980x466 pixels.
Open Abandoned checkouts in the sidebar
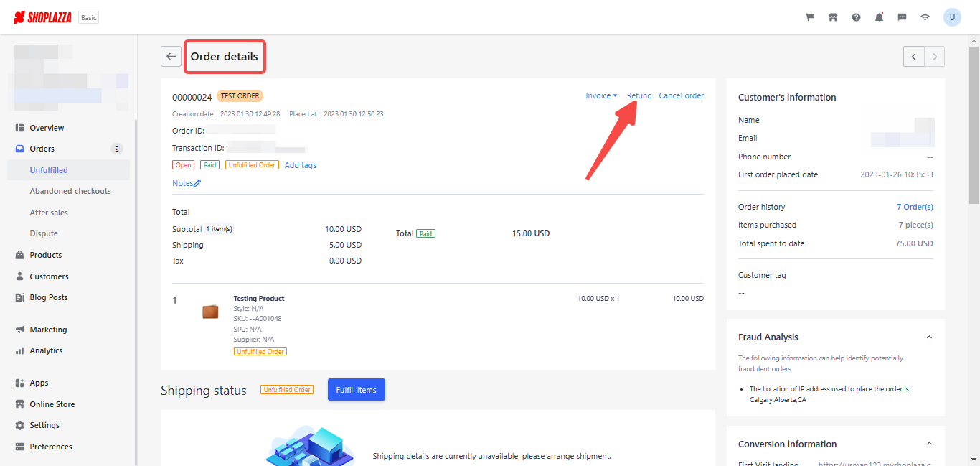pos(70,191)
